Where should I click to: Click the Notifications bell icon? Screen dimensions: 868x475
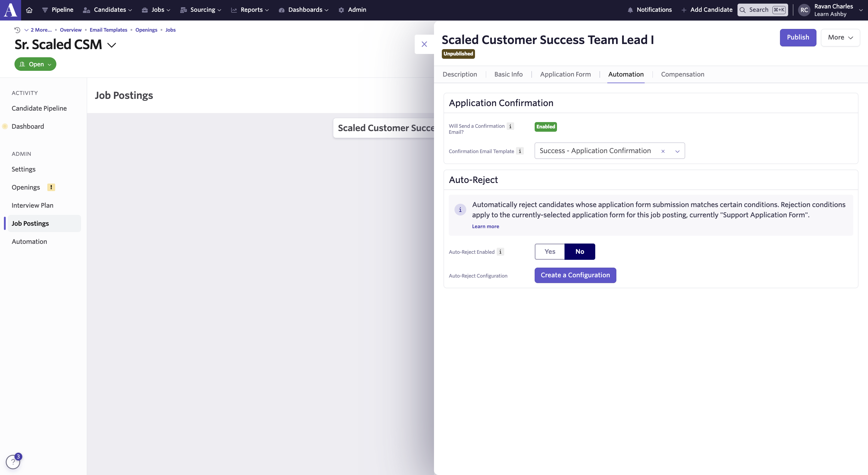coord(630,10)
